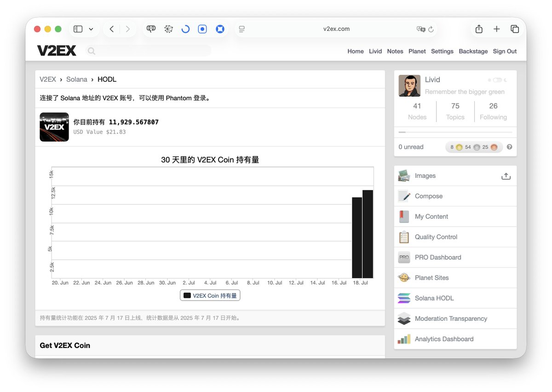Open Compose from the sidebar
The image size is (552, 392).
click(455, 196)
